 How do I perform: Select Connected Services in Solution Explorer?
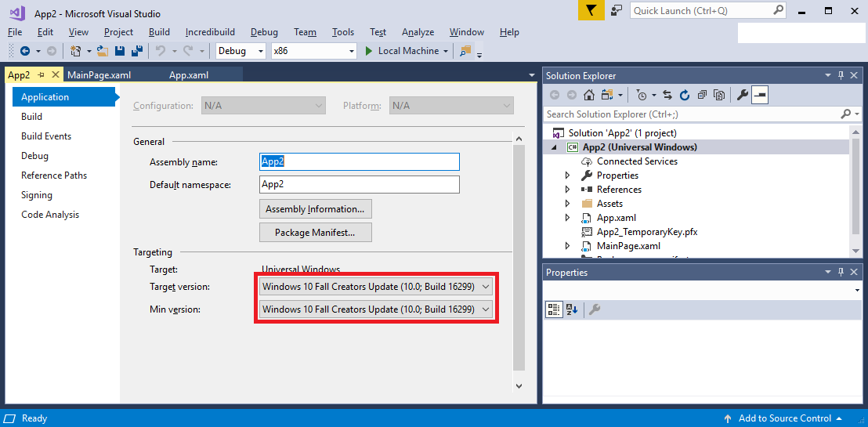[637, 161]
